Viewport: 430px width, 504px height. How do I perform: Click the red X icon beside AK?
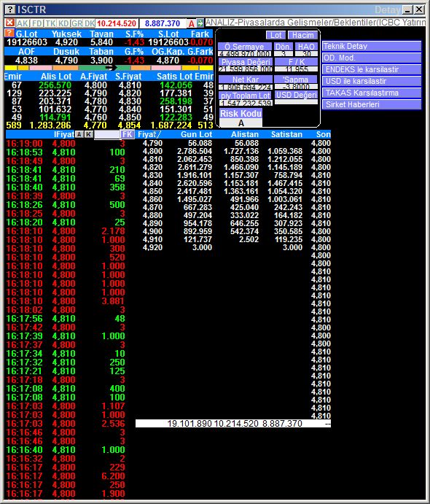pyautogui.click(x=10, y=23)
